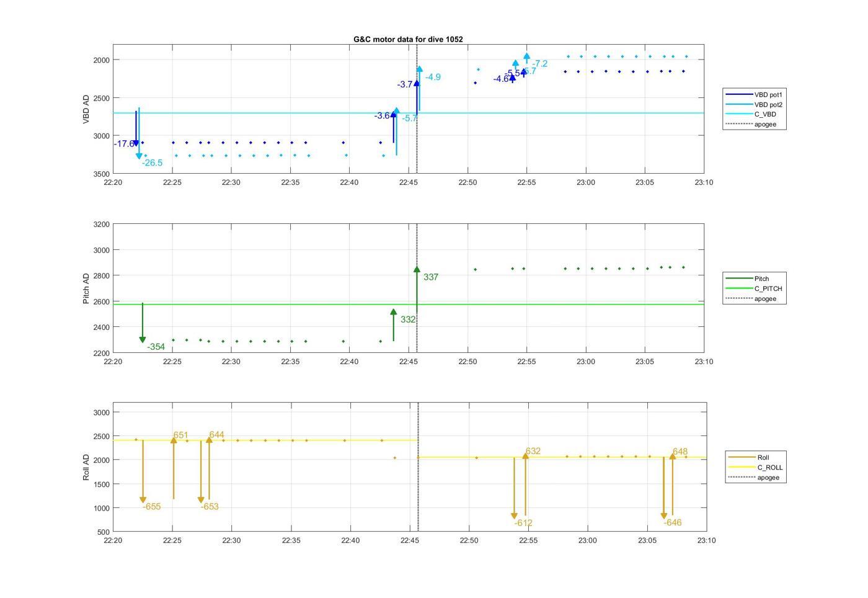Click the Pitch plot '2600' y-axis tick
This screenshot has height=598, width=868.
click(x=100, y=302)
